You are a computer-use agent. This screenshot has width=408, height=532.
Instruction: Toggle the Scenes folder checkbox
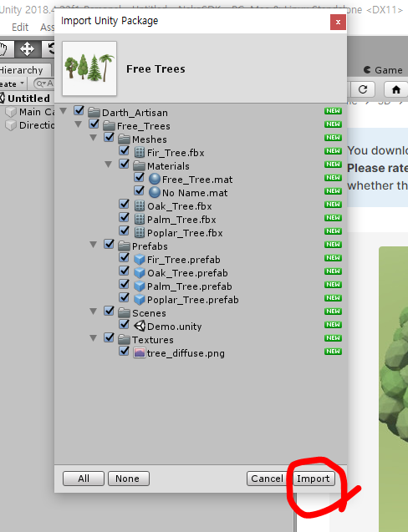[109, 311]
